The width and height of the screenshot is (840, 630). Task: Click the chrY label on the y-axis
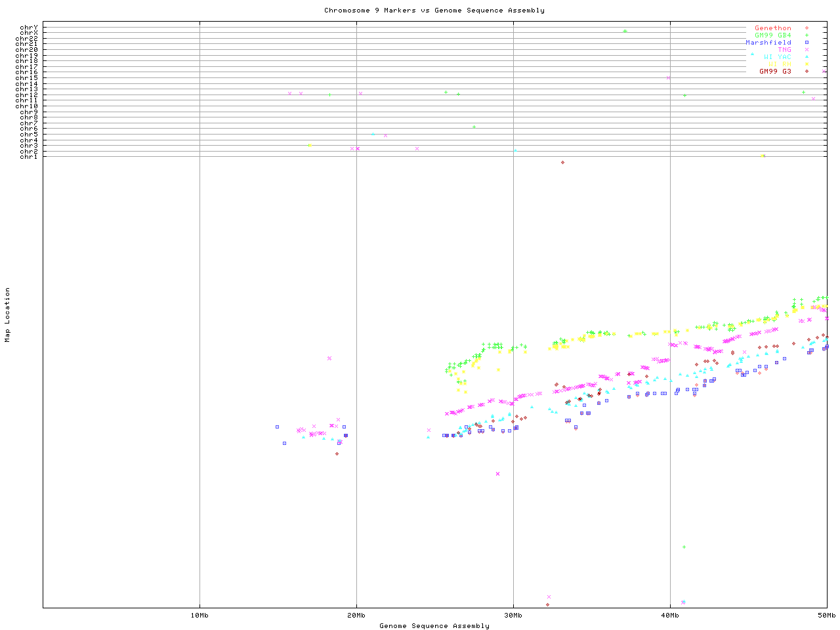pos(29,28)
